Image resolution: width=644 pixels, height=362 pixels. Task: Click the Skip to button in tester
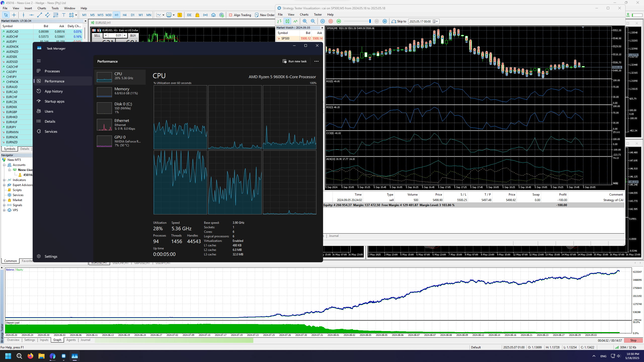click(x=399, y=21)
